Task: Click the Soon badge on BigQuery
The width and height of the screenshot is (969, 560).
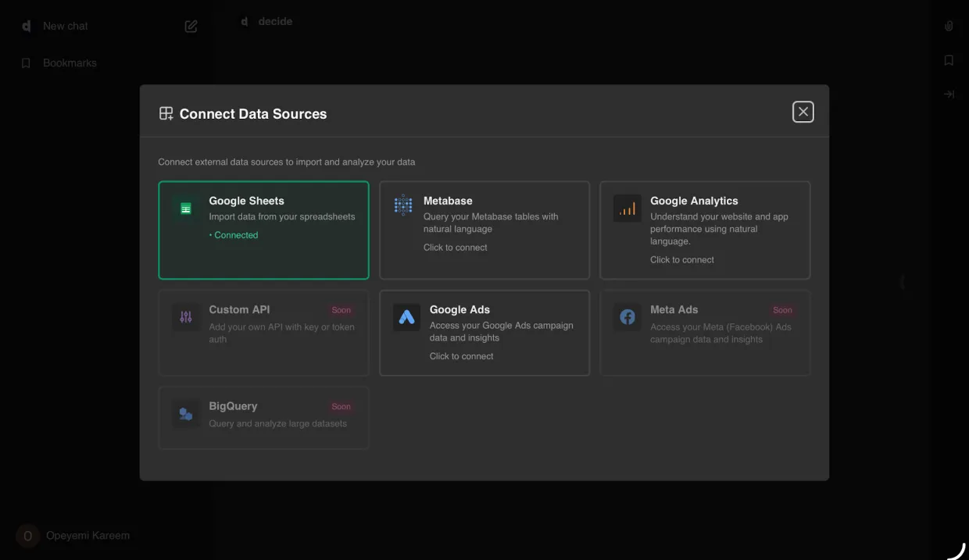Action: click(341, 407)
